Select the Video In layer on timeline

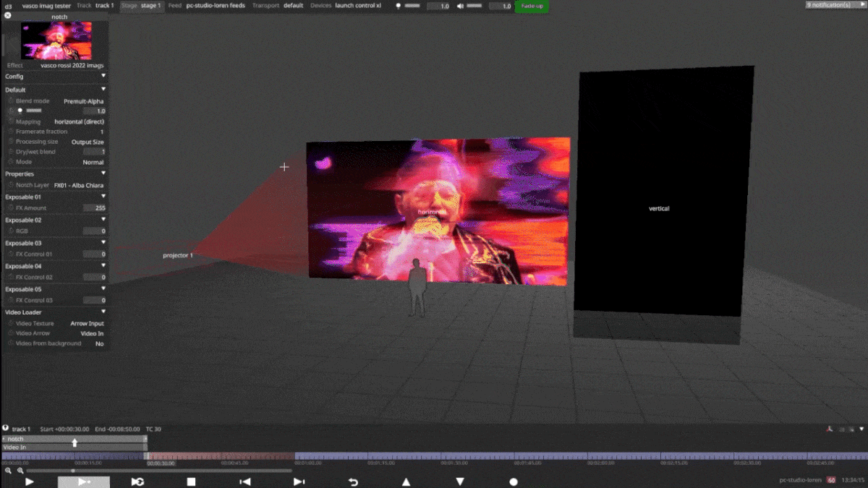pyautogui.click(x=75, y=448)
